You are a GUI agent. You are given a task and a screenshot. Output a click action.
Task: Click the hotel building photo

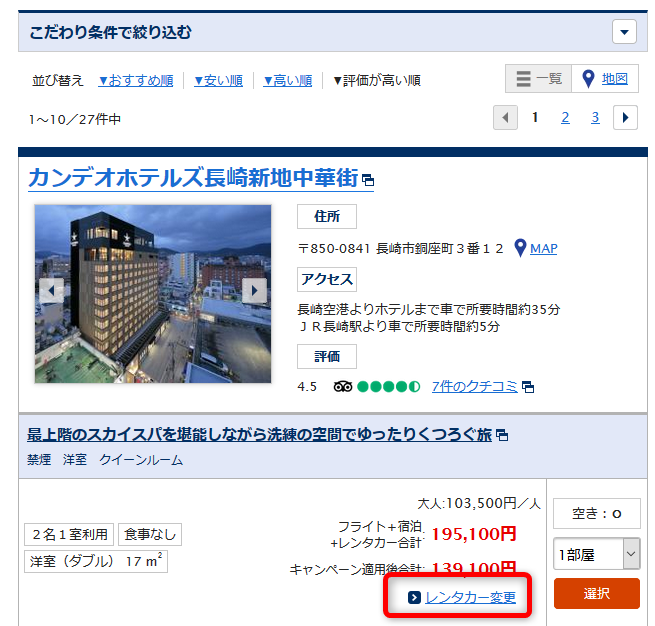point(153,294)
